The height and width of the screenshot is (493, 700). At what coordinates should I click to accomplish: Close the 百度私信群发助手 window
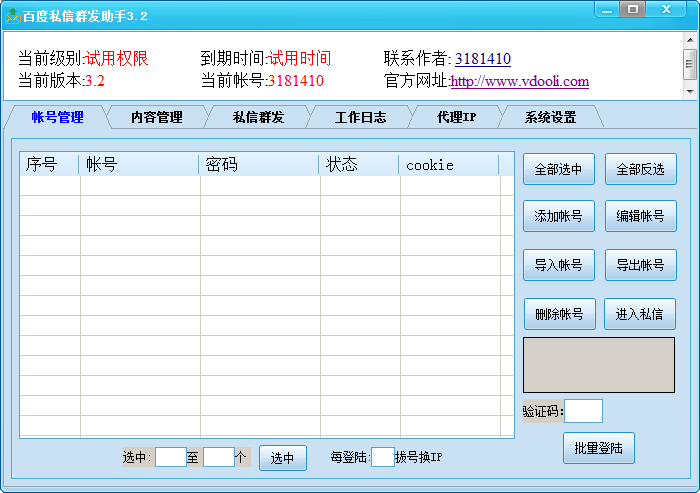666,9
